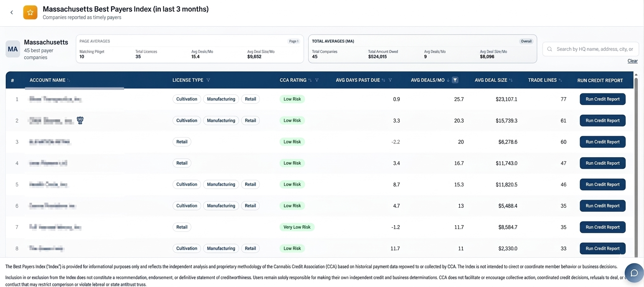The image size is (644, 287).
Task: Click the Massachusetts Best Payers Index title
Action: [126, 9]
